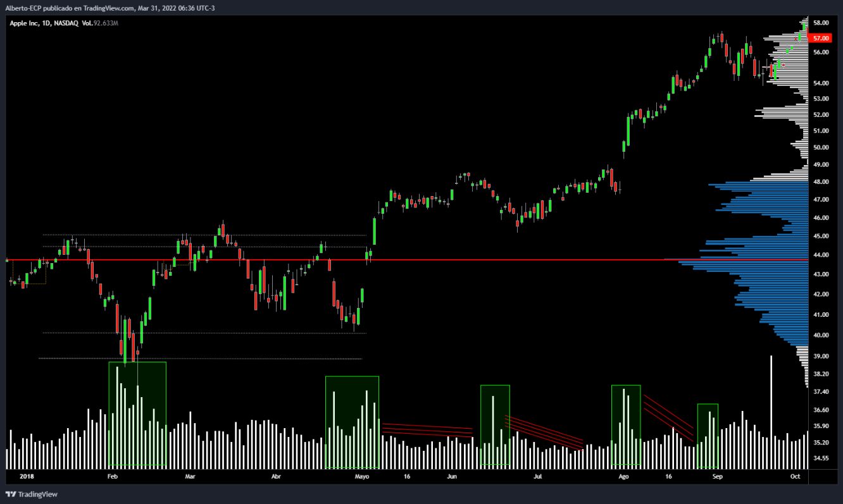Click the 54.00 price axis label
The image size is (843, 504).
821,83
